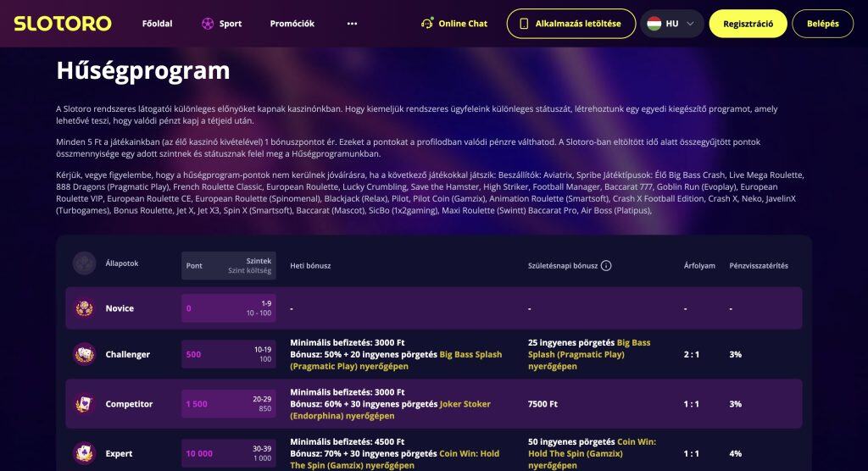Expand the HU language dropdown
The image size is (868, 471).
coord(690,24)
